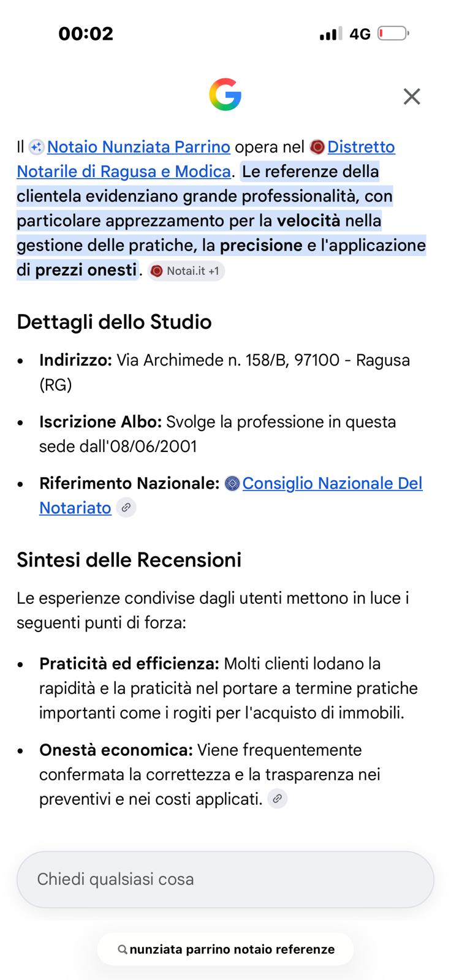The image size is (451, 980).
Task: Tap the nunziata parrino notaio referenze search chip
Action: point(225,949)
